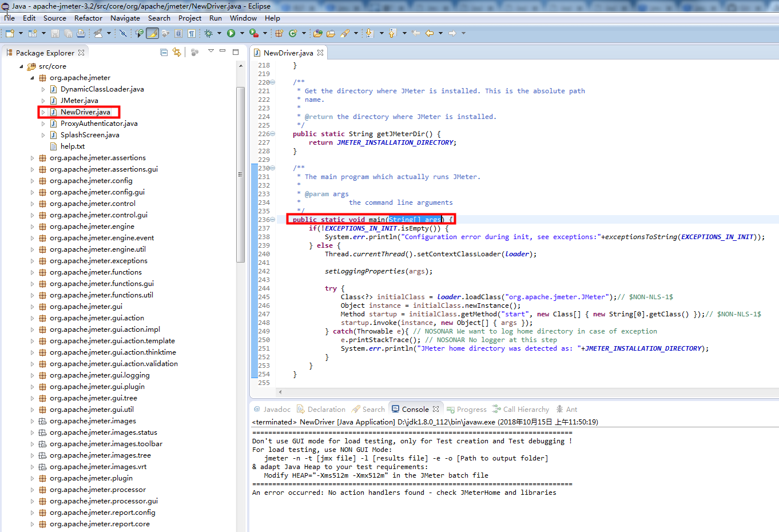Screen dimensions: 779x532
Task: Open the Navigate menu
Action: [x=125, y=18]
